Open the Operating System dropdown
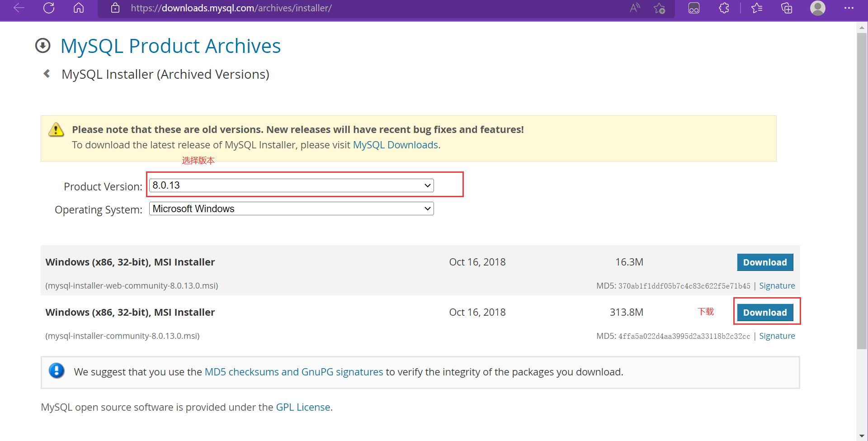The image size is (868, 441). (292, 209)
